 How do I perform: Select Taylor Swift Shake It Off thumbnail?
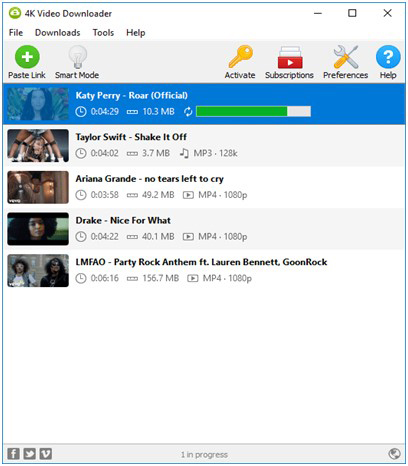click(x=38, y=146)
